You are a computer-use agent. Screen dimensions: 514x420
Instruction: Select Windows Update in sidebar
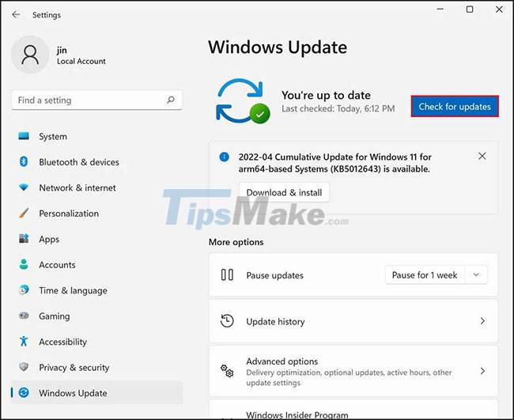96,393
